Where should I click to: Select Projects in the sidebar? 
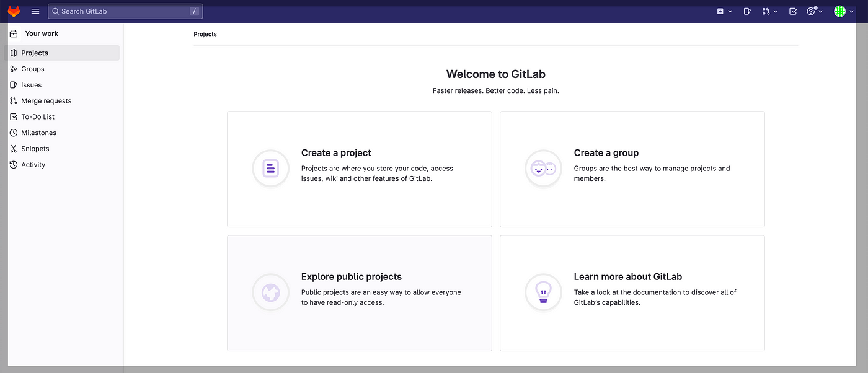pos(62,53)
